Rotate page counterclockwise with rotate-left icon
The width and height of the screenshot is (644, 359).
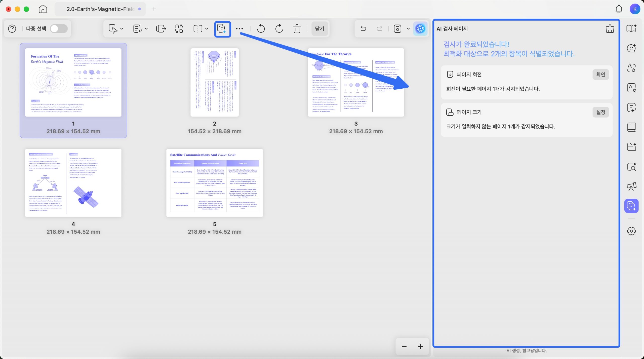pyautogui.click(x=261, y=29)
